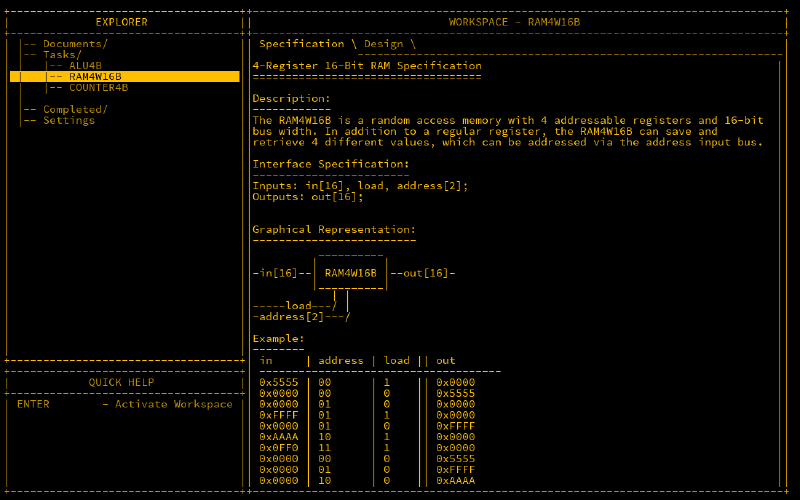Click the workspace vertical scrollbar
Image resolution: width=800 pixels, height=500 pixels.
pos(780,273)
